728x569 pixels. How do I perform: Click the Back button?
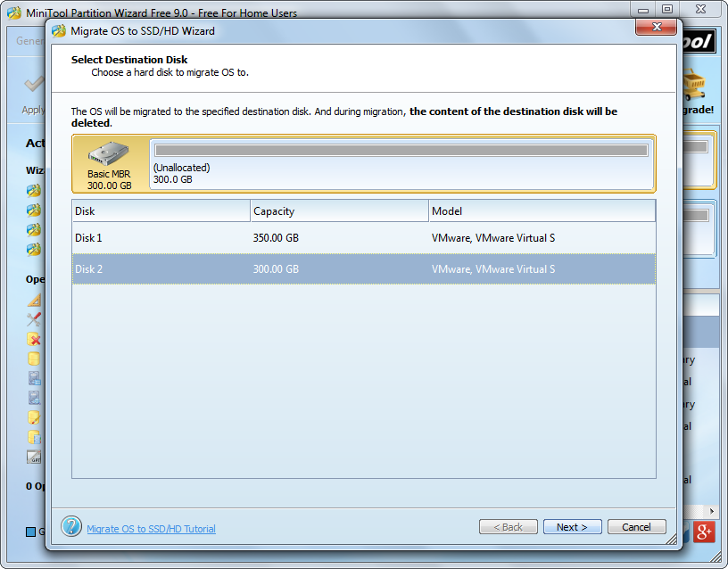click(508, 527)
